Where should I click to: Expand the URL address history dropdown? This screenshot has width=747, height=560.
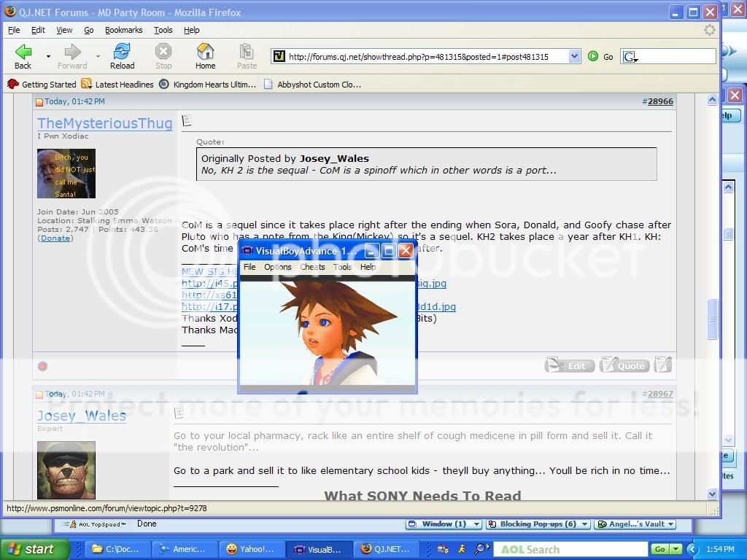(574, 56)
